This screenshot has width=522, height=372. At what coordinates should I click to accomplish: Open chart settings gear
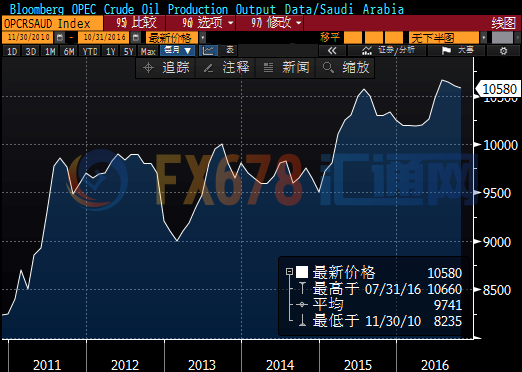click(x=503, y=51)
